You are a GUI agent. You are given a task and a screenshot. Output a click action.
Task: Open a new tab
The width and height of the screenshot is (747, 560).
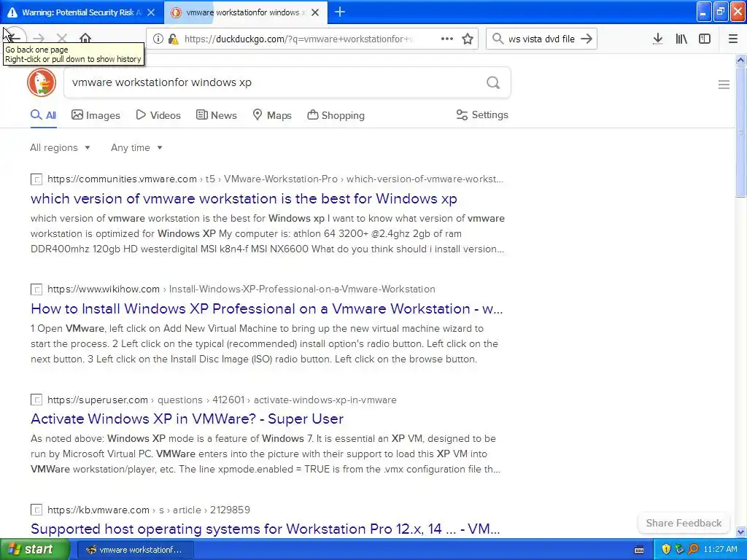pos(340,12)
